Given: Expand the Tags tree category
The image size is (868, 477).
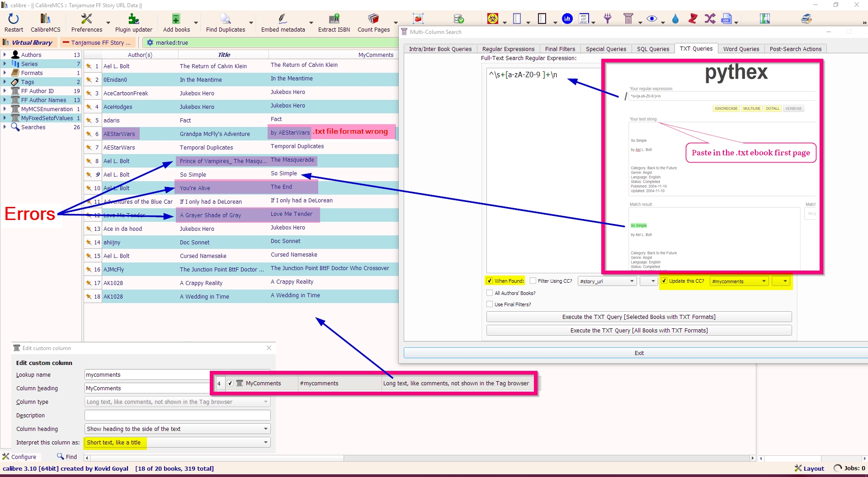Looking at the screenshot, I should 5,82.
